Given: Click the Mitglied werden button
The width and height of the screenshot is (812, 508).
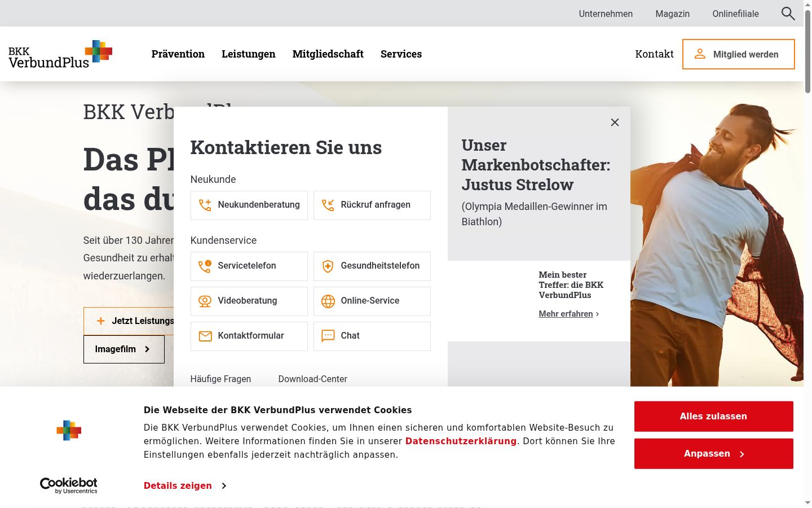Looking at the screenshot, I should tap(739, 54).
